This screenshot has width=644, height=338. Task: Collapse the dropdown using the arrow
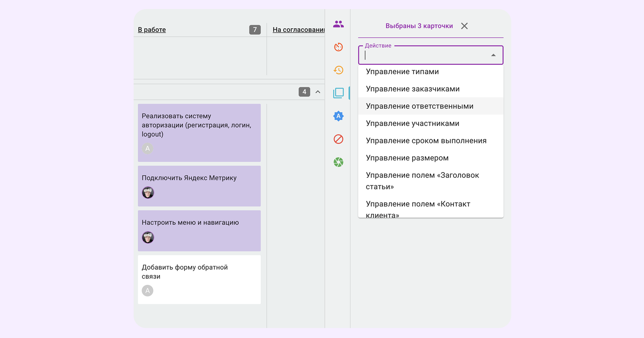493,55
